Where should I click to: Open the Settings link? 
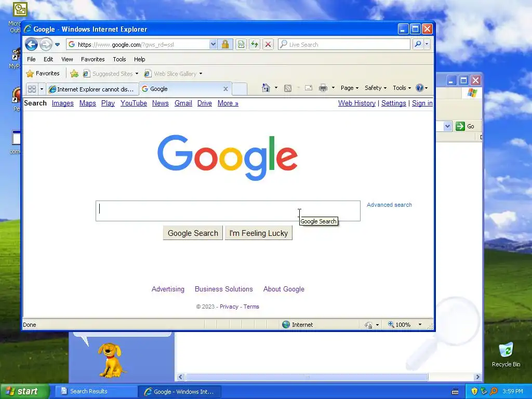pos(394,103)
